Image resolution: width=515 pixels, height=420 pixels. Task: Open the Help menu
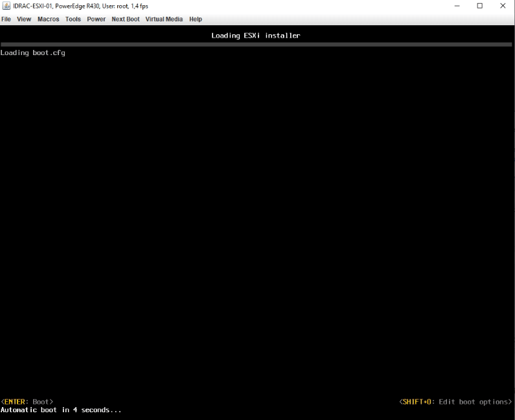(x=196, y=19)
